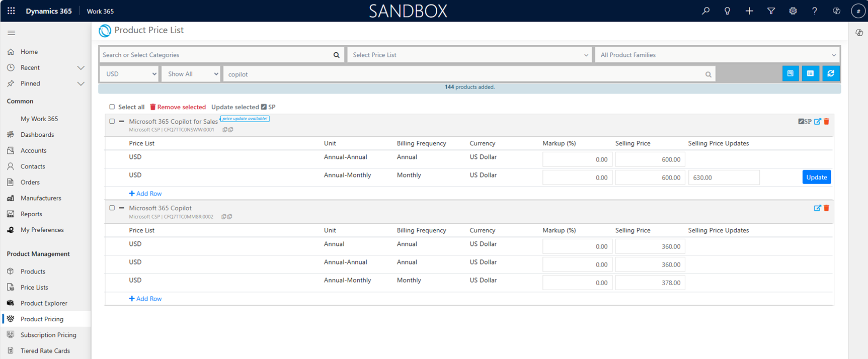Open the advanced filter funnel icon
Viewport: 868px width, 359px height.
click(x=771, y=11)
